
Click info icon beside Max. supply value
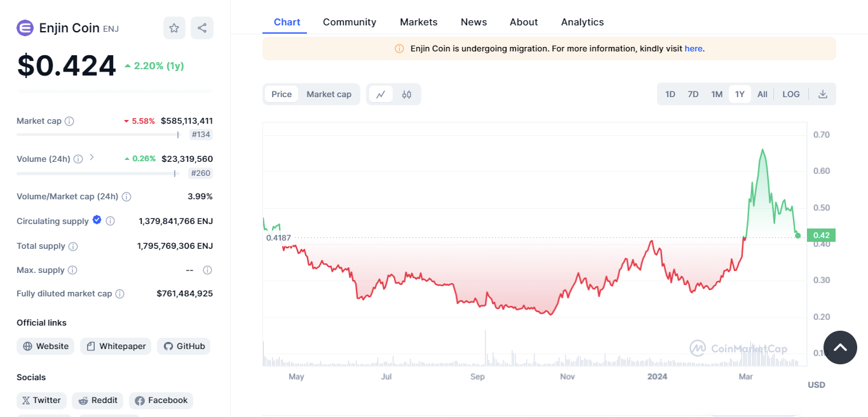coord(207,270)
